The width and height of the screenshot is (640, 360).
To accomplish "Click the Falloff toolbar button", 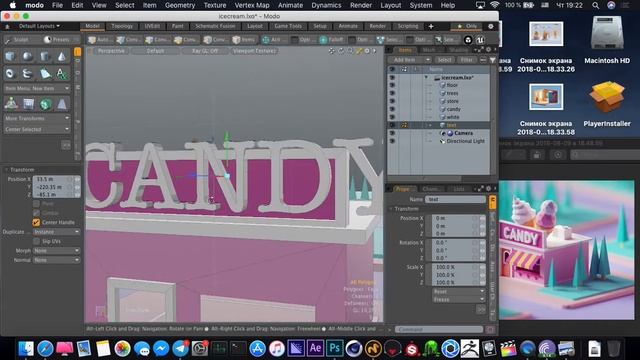I will coord(332,40).
